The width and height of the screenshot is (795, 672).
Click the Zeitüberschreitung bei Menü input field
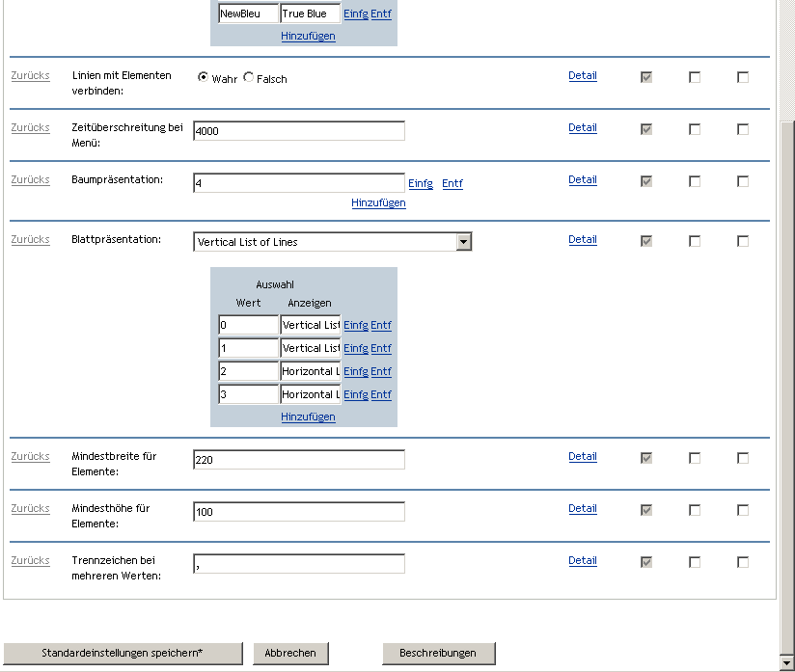click(298, 131)
